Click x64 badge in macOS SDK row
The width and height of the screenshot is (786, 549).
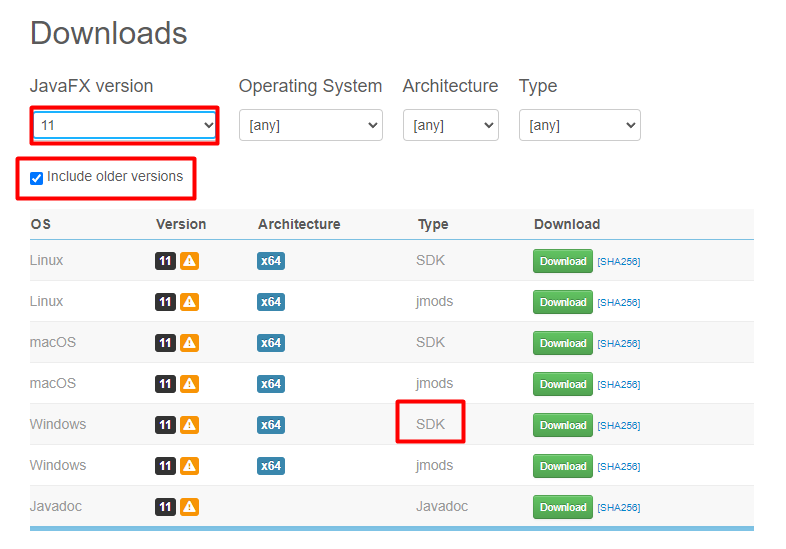pos(271,343)
